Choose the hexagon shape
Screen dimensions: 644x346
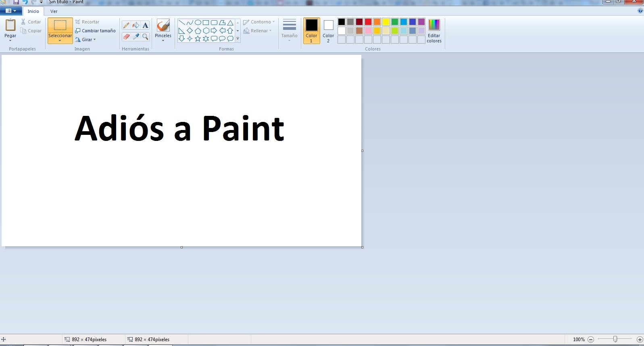pos(206,31)
